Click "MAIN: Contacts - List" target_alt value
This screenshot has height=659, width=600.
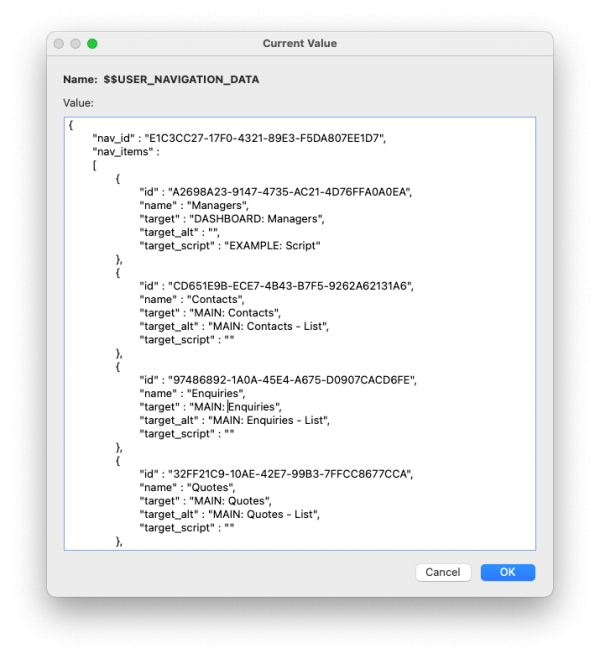pyautogui.click(x=268, y=327)
